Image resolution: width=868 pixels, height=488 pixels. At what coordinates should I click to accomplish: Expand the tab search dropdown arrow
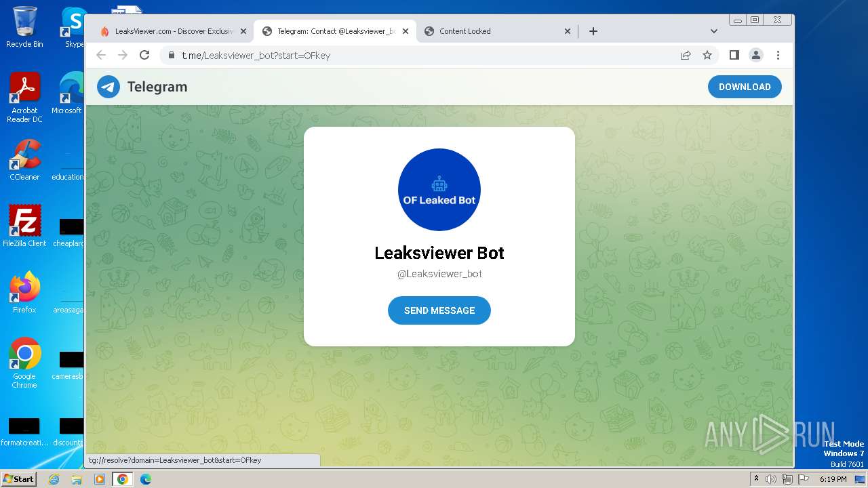714,31
